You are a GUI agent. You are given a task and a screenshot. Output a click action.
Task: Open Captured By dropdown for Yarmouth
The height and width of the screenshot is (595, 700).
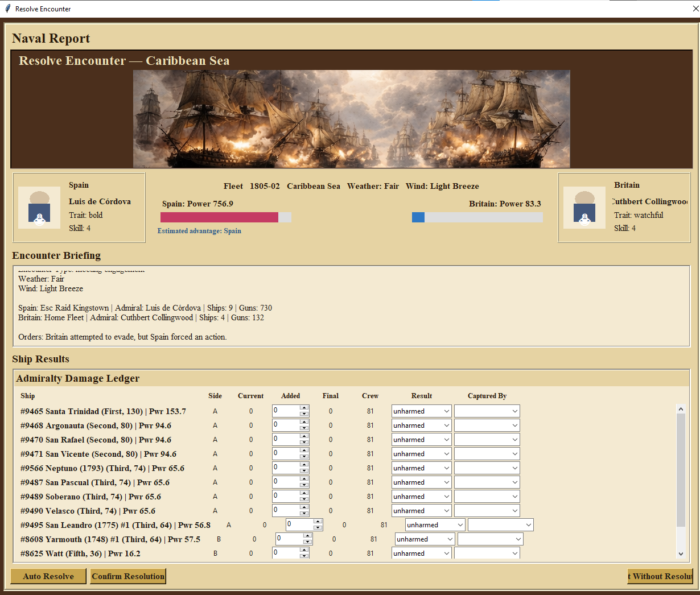tap(490, 539)
